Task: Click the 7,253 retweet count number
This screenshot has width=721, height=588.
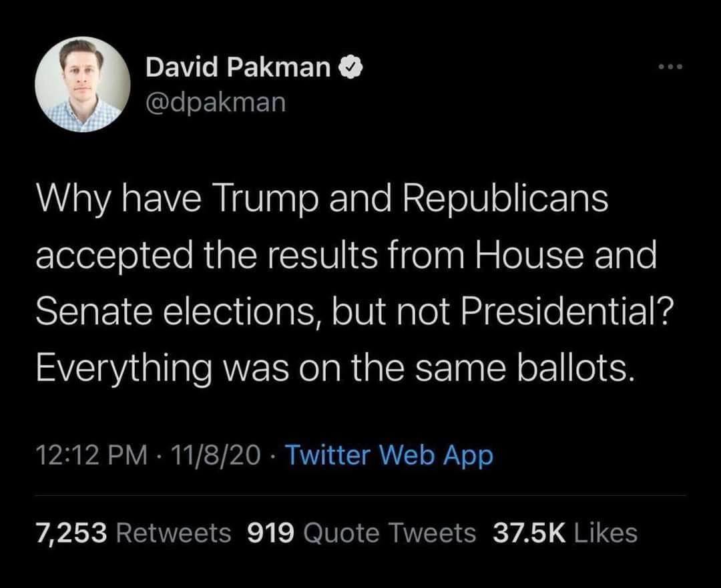Action: tap(72, 533)
